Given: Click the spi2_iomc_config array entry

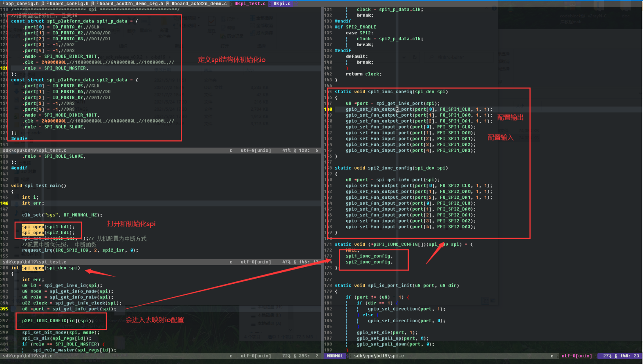Looking at the screenshot, I should (x=369, y=262).
